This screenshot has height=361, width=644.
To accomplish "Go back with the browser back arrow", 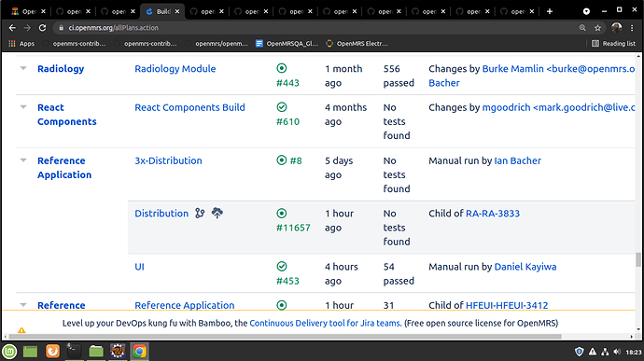I will click(x=12, y=27).
